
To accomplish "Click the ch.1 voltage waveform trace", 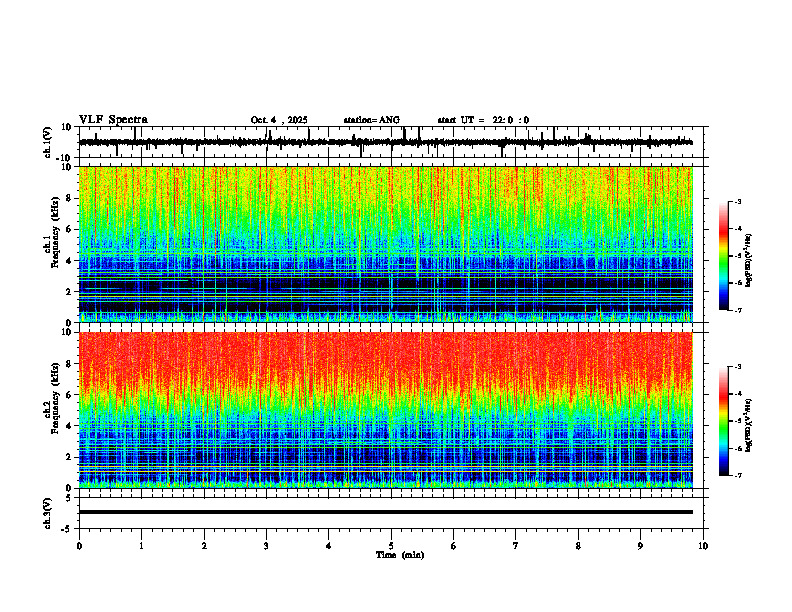I will [385, 142].
